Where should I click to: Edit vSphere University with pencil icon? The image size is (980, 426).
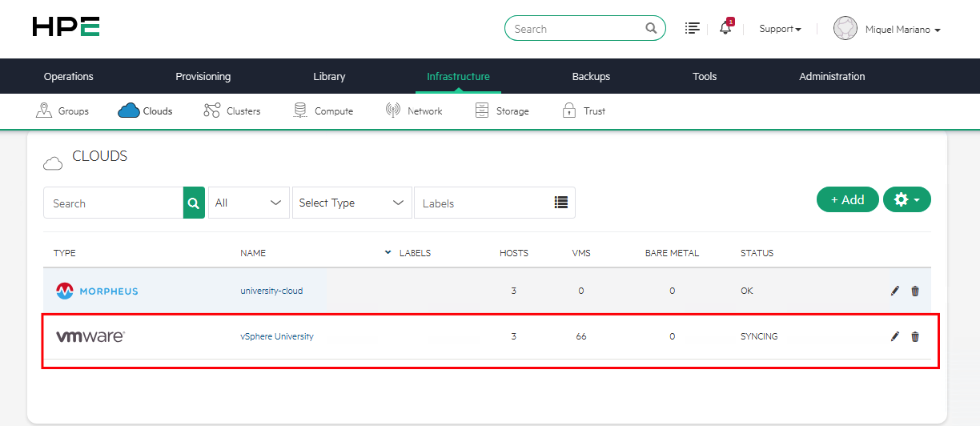pyautogui.click(x=895, y=336)
